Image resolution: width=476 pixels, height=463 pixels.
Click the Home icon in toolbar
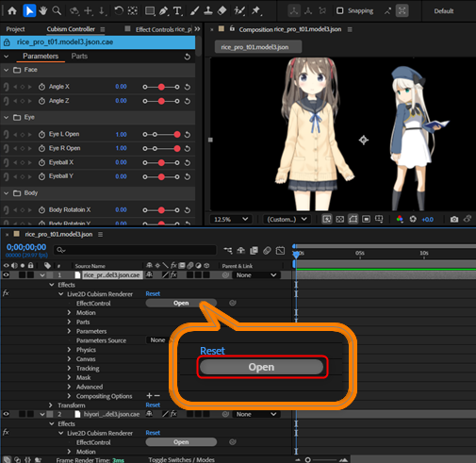(x=12, y=11)
